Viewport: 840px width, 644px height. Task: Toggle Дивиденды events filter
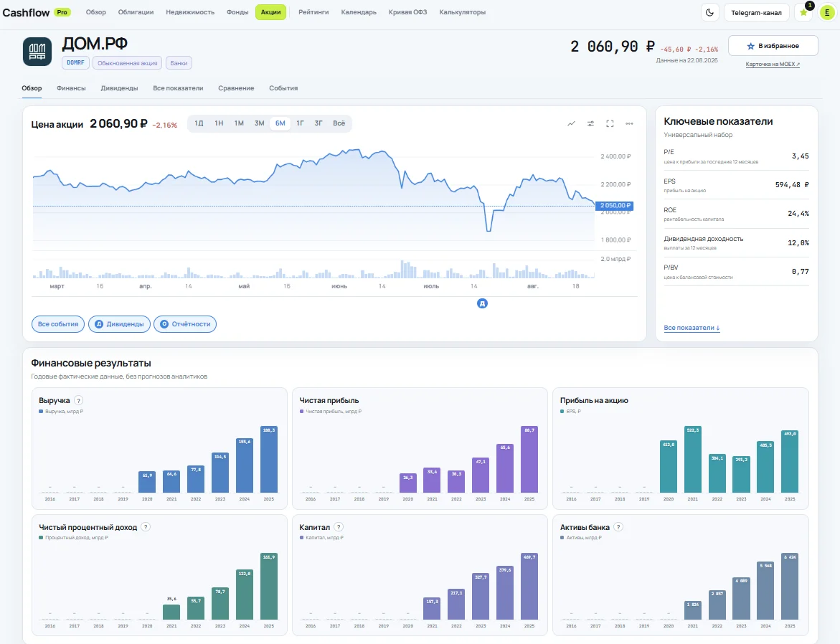click(120, 324)
